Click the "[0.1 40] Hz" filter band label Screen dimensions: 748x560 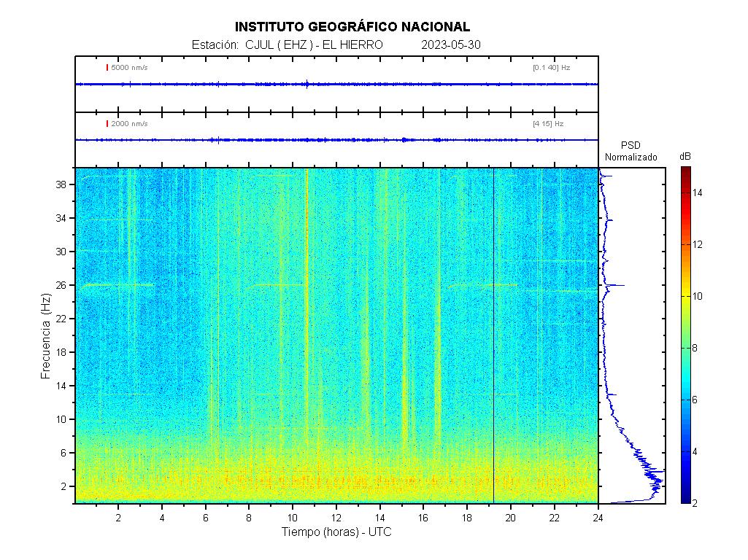tap(552, 68)
